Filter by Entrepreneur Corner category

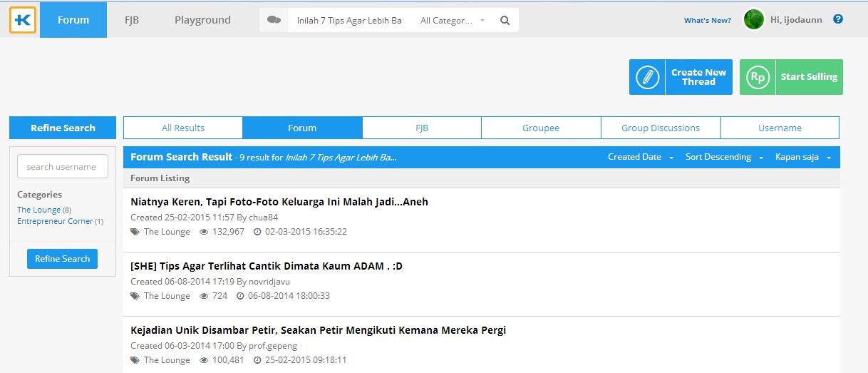coord(55,221)
